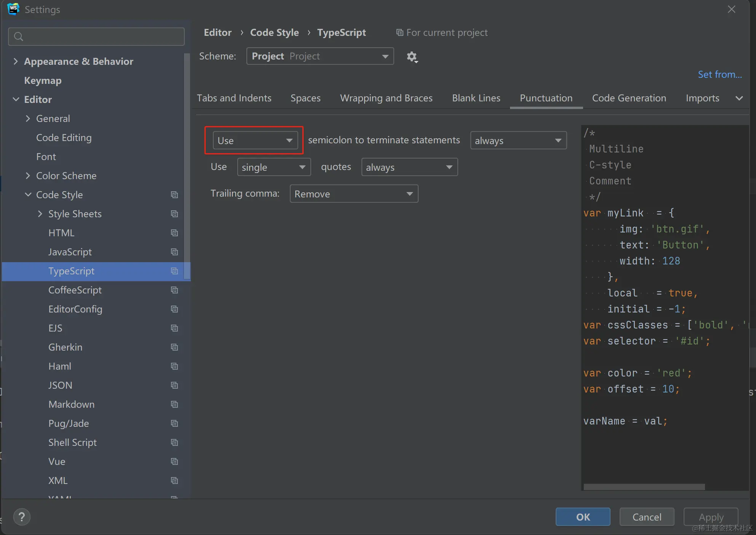The height and width of the screenshot is (535, 756).
Task: Click project-level icon beside Code Style
Action: click(174, 195)
